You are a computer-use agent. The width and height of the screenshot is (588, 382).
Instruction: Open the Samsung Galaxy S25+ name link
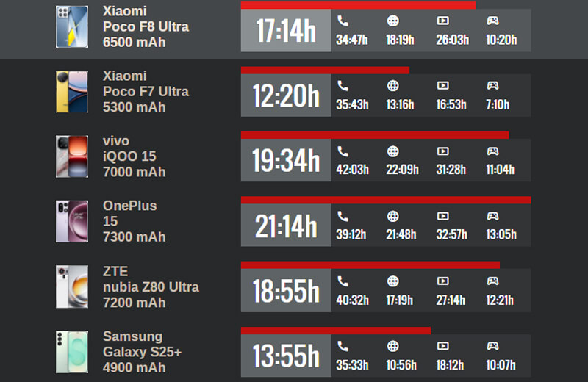(142, 352)
